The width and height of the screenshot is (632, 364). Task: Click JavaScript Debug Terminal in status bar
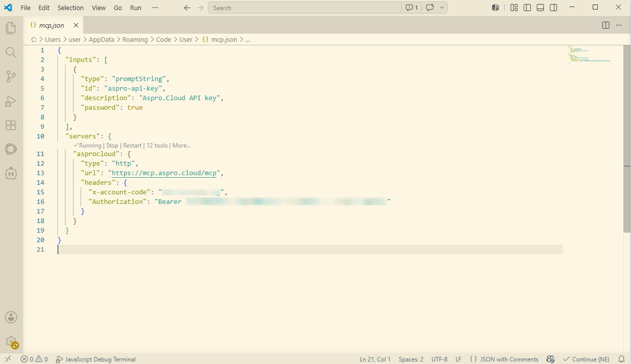[96, 359]
